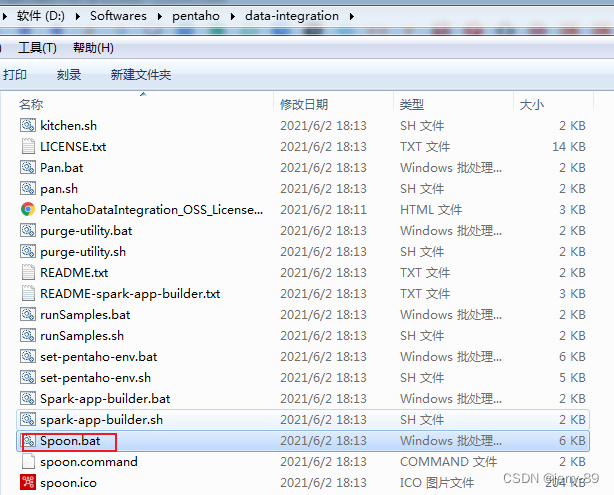Viewport: 614px width, 495px height.
Task: Open the 工具(T) menu
Action: point(37,48)
